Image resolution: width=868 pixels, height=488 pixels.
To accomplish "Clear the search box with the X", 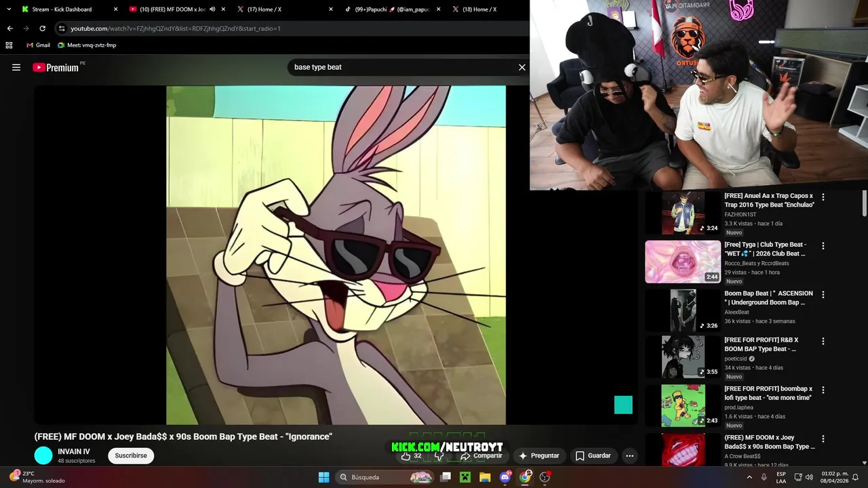I will click(522, 67).
